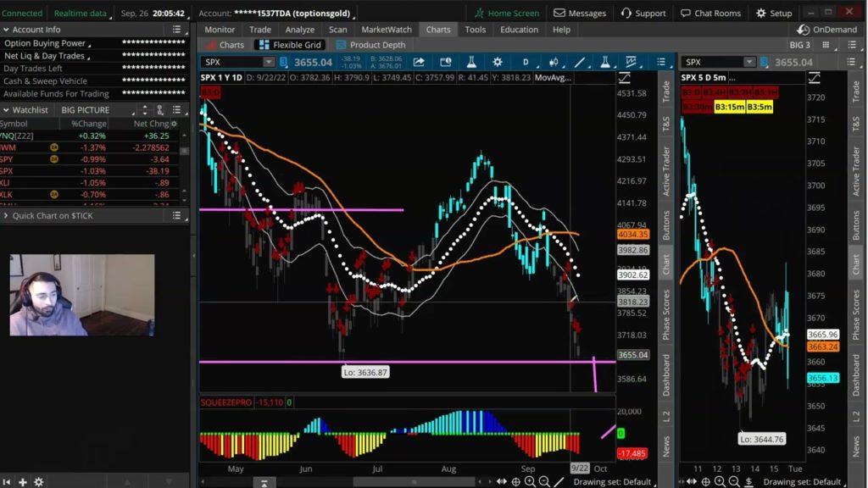Open Watchlist gadget list menu icon

[x=176, y=109]
